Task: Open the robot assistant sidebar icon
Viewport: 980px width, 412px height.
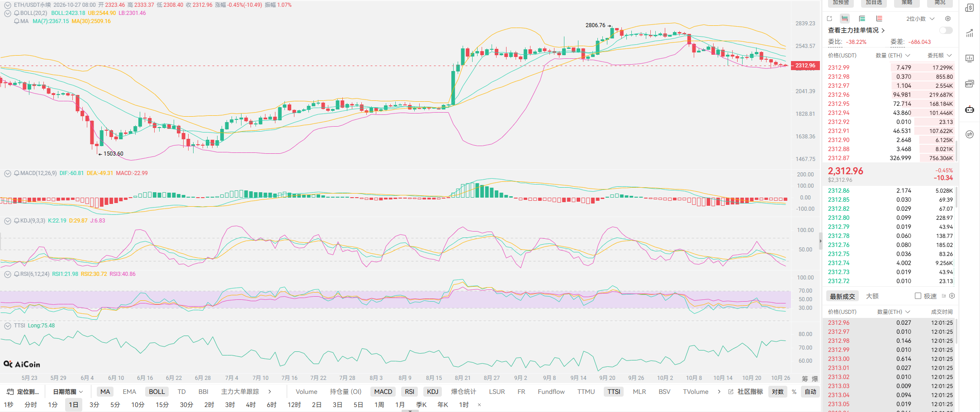Action: tap(970, 109)
